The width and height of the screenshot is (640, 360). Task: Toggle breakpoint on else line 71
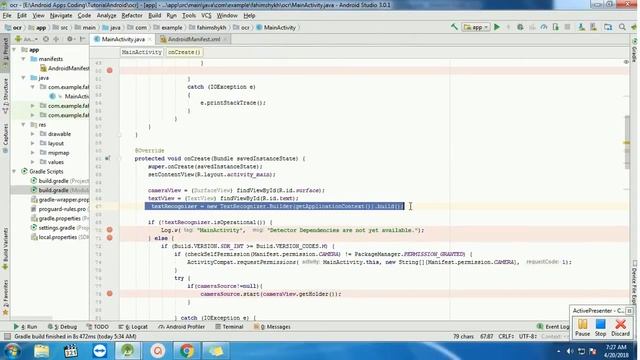[x=109, y=238]
